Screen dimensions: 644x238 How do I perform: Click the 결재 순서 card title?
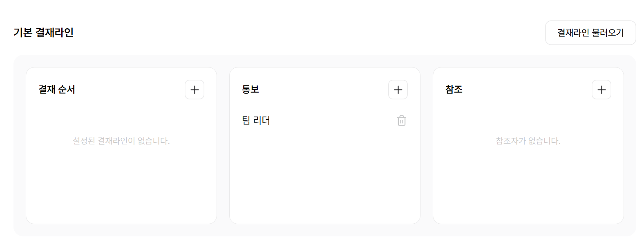57,90
